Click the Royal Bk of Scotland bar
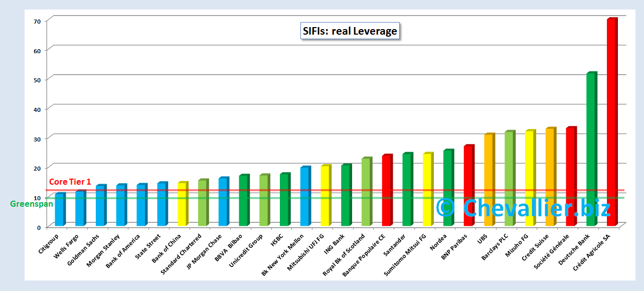644x291 pixels. (367, 192)
